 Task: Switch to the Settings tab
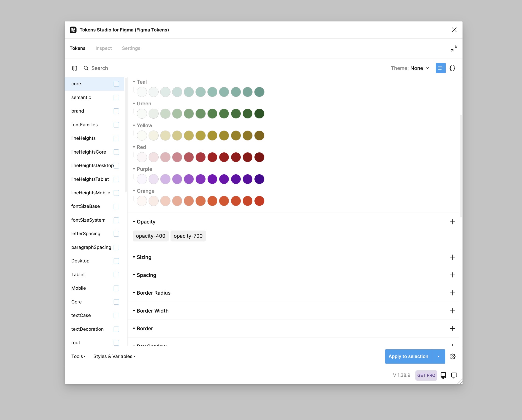[x=131, y=48]
